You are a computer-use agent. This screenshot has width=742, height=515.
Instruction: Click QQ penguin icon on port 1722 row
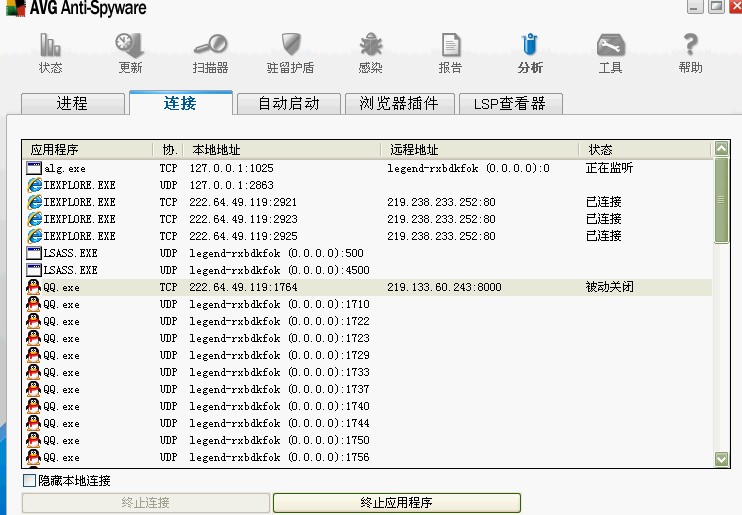[33, 321]
